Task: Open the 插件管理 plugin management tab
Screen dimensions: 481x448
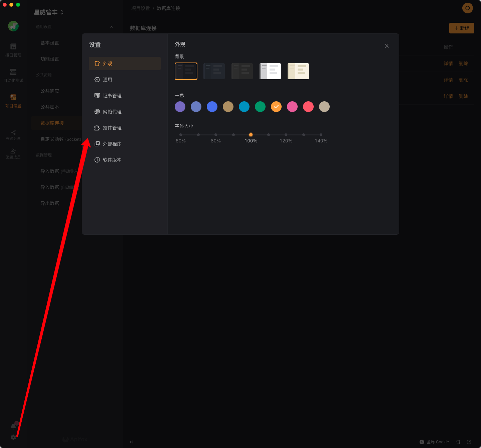Action: (x=125, y=128)
